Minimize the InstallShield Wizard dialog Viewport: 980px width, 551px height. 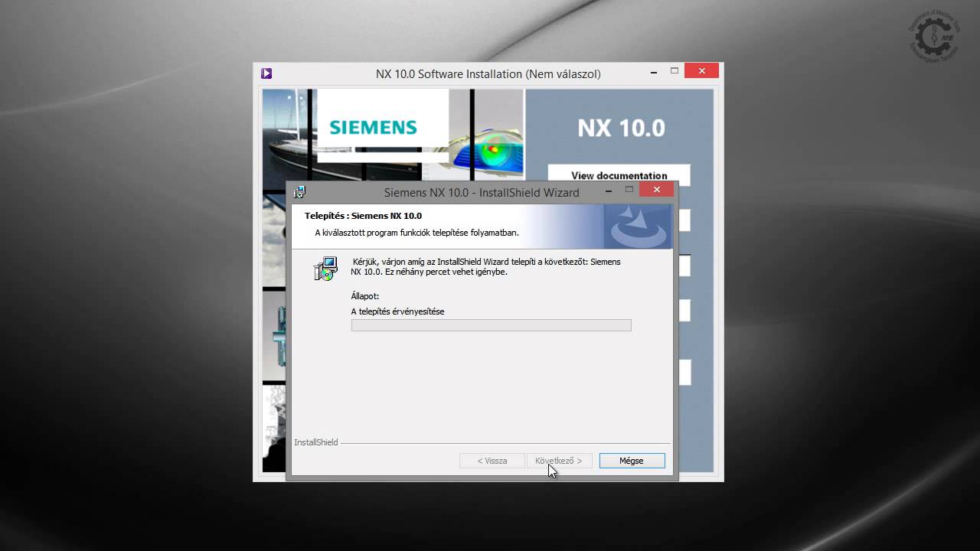[609, 190]
